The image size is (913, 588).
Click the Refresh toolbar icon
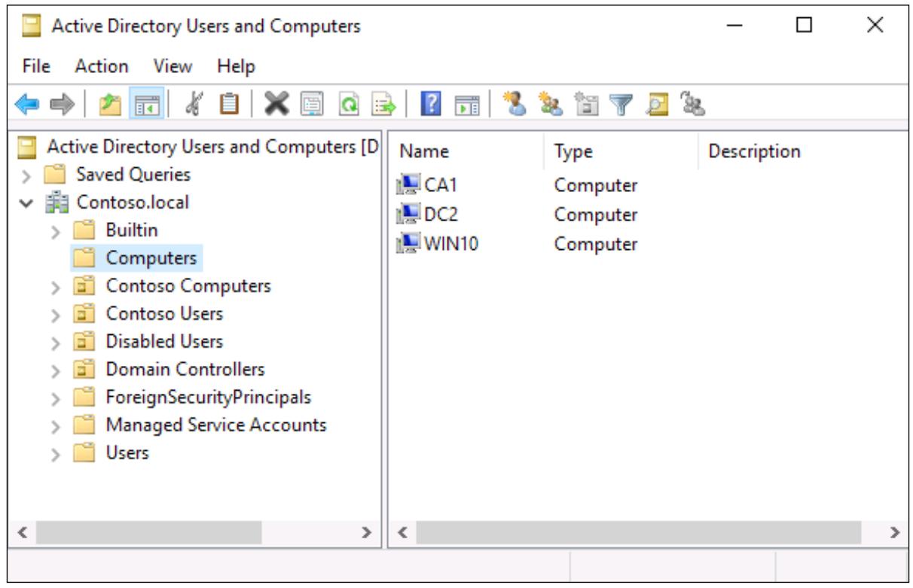(x=350, y=105)
